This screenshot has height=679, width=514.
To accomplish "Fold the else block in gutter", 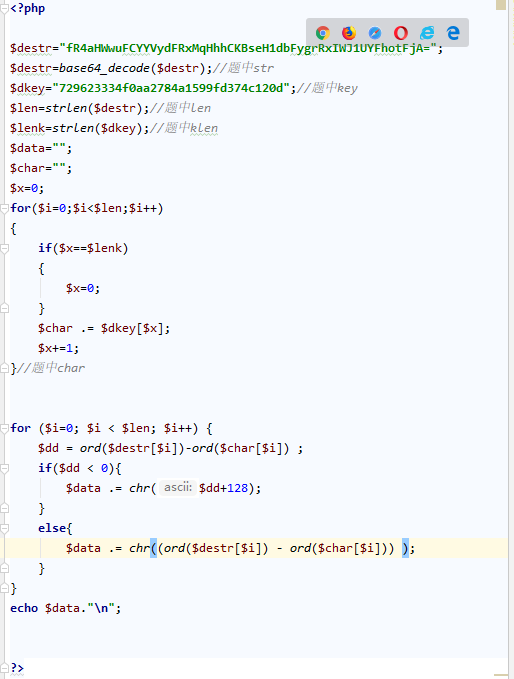I will tap(5, 529).
